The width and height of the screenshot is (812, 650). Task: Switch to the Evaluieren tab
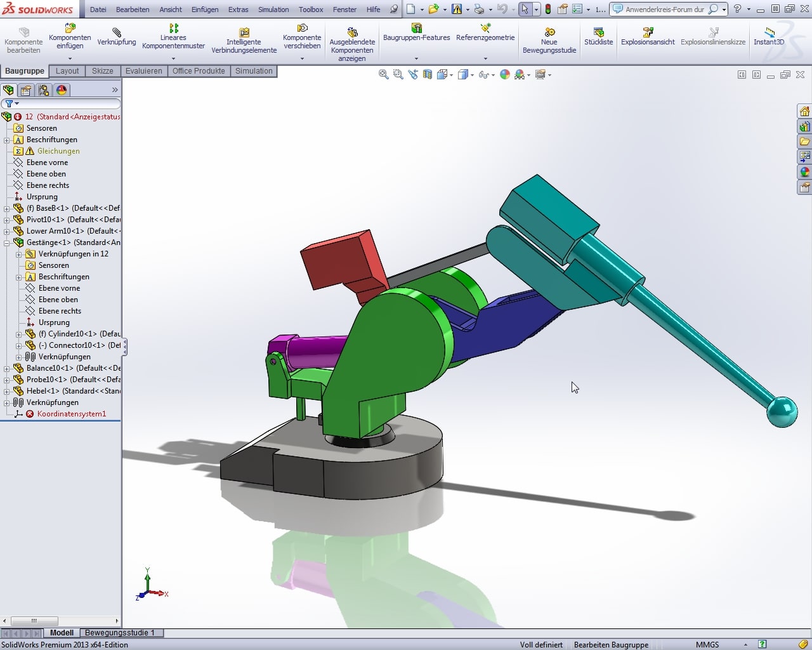click(143, 71)
